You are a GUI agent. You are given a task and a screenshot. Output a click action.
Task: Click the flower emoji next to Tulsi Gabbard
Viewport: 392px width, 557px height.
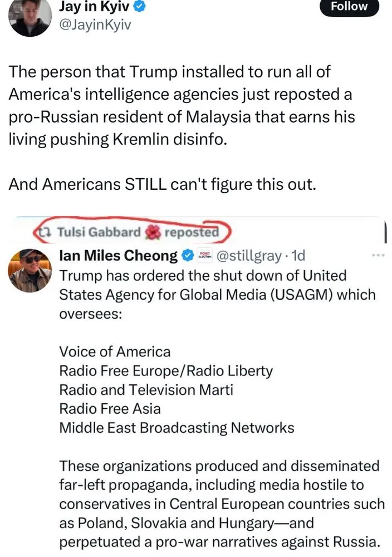click(153, 232)
